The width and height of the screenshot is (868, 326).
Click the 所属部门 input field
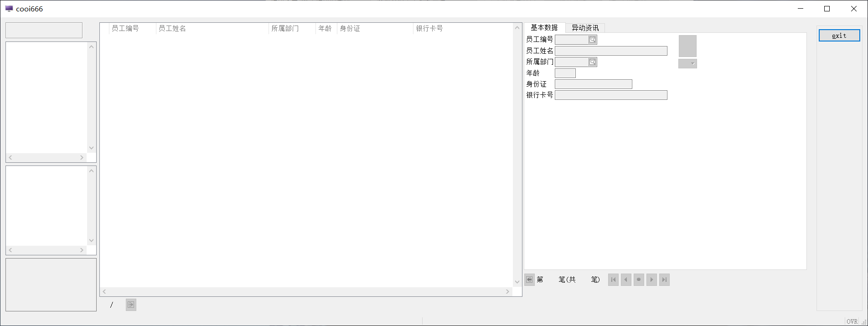tap(572, 62)
